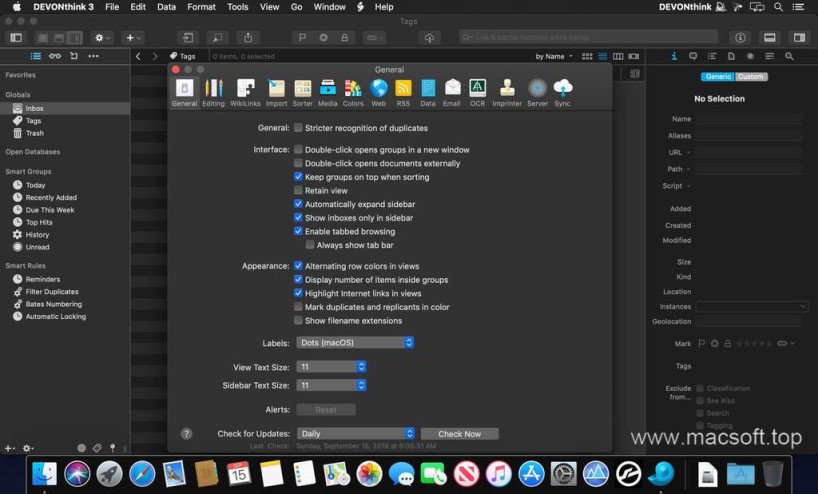Select the Sync preferences icon
The width and height of the screenshot is (818, 494).
[562, 92]
